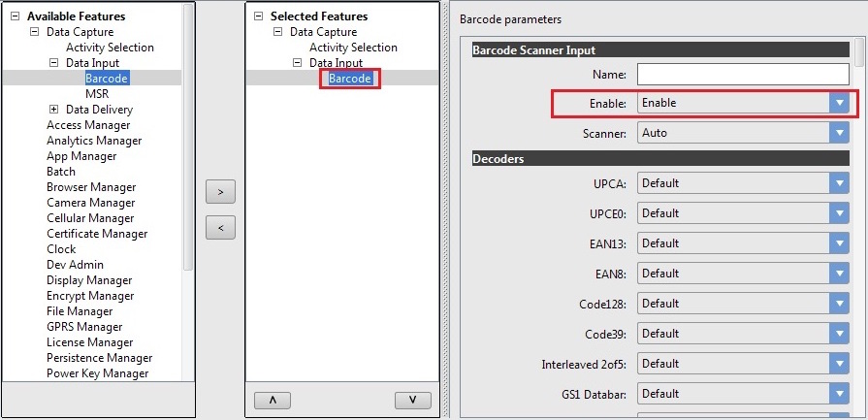Collapse the Available Features root node
Screen dimensions: 868x420
16,16
